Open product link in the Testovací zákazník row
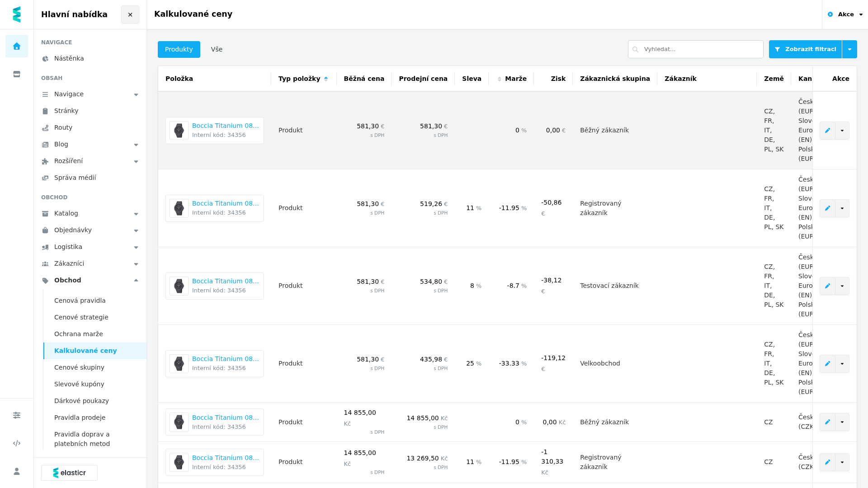Screen dimensions: 868x488 (226, 281)
